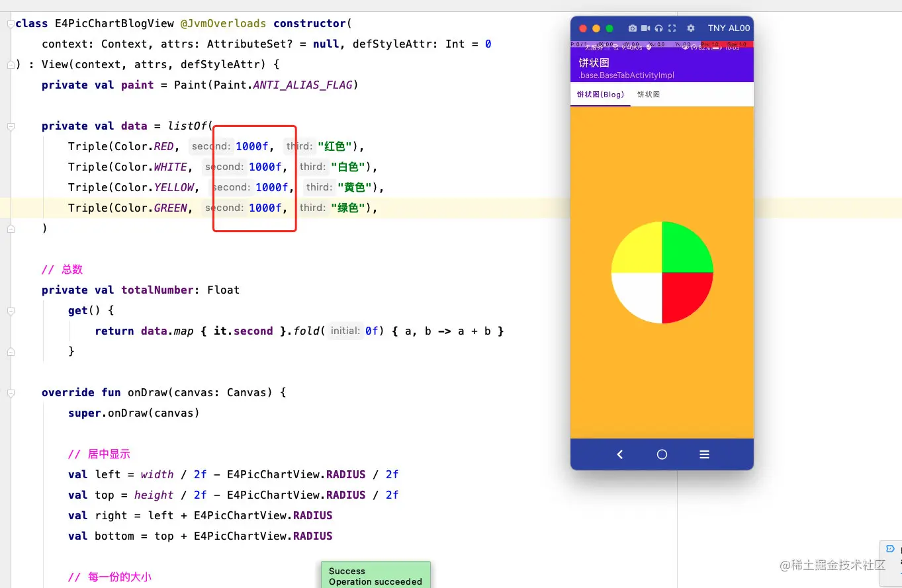The height and width of the screenshot is (588, 902).
Task: Click the 'Success Operation succeeded' notification
Action: tap(375, 575)
